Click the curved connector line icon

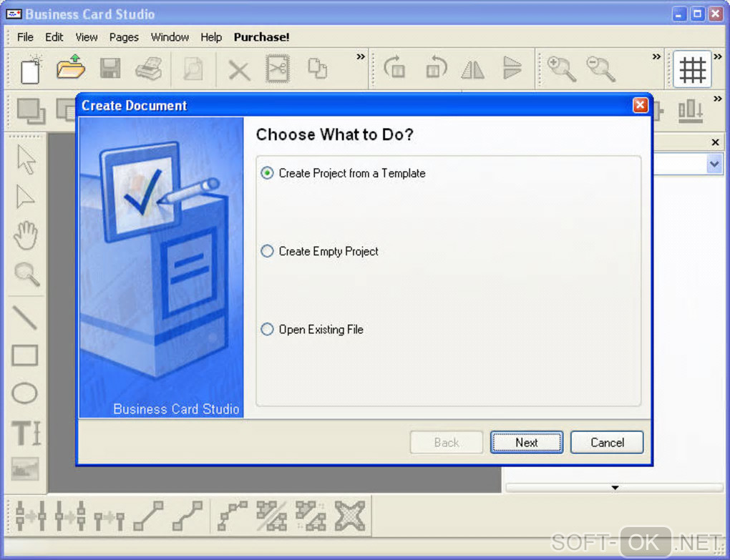[x=188, y=516]
